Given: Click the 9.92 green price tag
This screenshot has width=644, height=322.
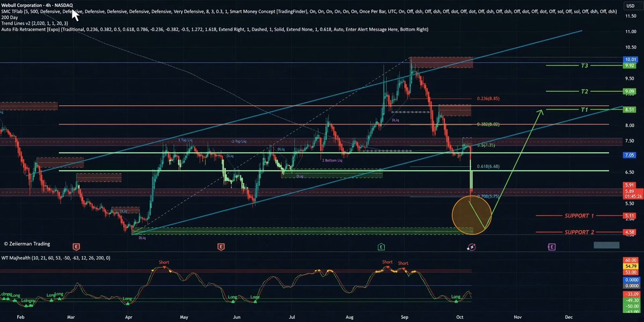Looking at the screenshot, I should [630, 65].
